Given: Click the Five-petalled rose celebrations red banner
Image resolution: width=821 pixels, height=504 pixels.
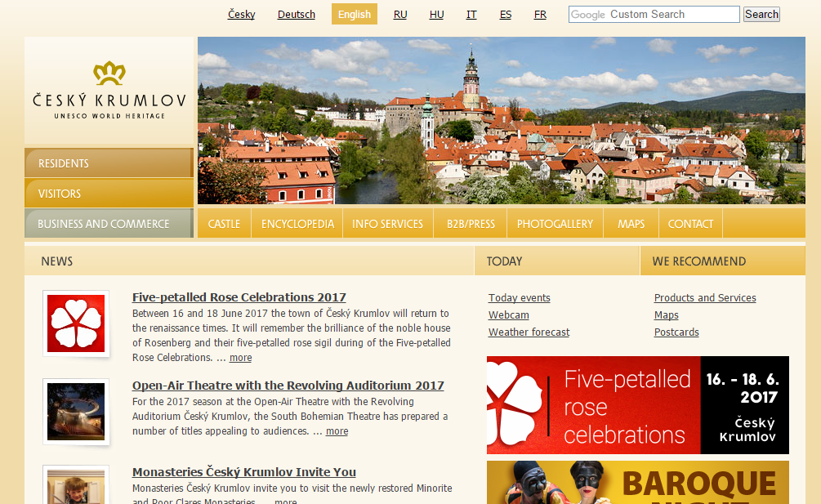Looking at the screenshot, I should point(638,405).
